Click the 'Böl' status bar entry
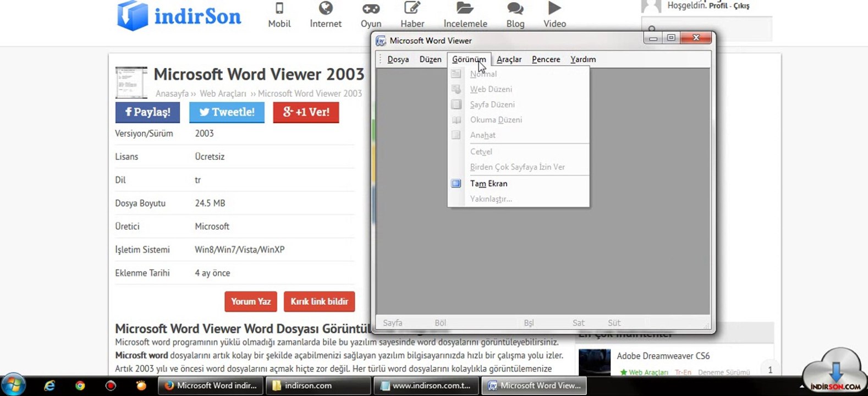Image resolution: width=868 pixels, height=396 pixels. pos(441,323)
